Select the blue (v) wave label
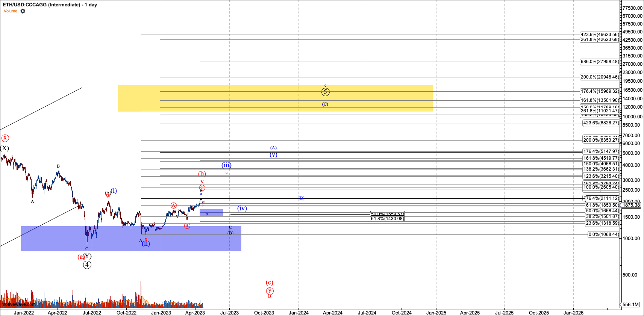Screen dimensions: 644x316 point(273,154)
